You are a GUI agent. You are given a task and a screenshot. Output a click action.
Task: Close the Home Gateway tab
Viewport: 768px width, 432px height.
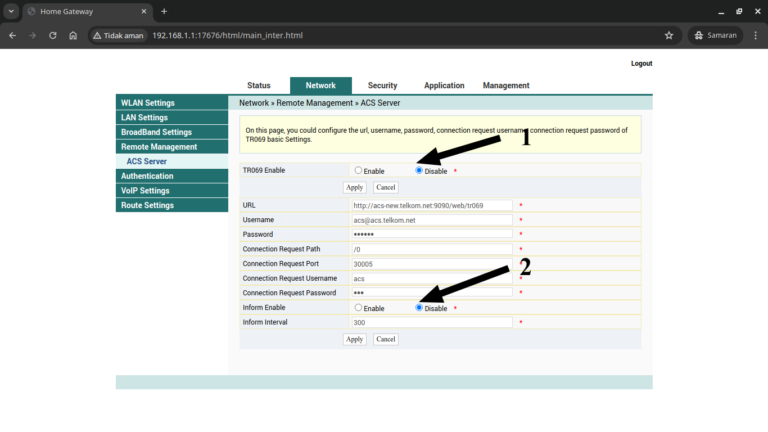click(144, 11)
